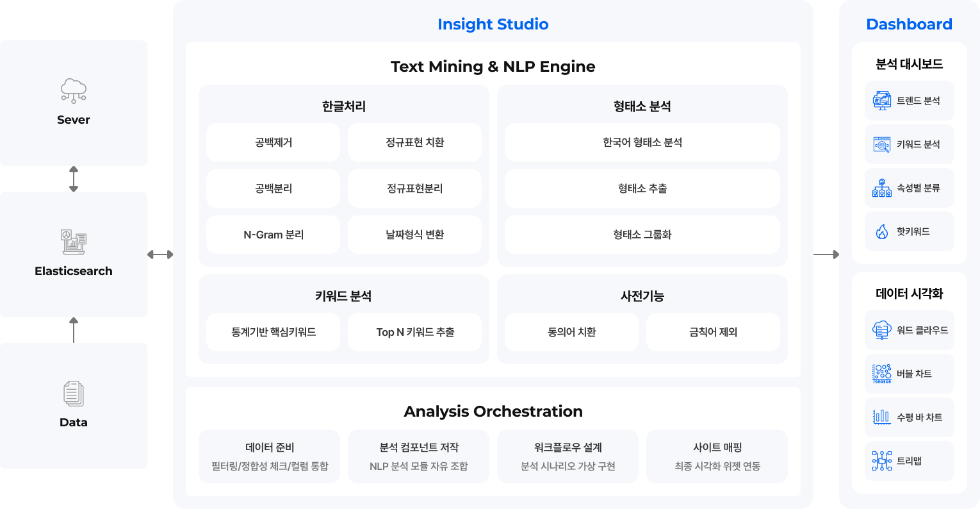Screen dimensions: 980x509
Task: Click the N-Gram 분리 item
Action: click(274, 235)
